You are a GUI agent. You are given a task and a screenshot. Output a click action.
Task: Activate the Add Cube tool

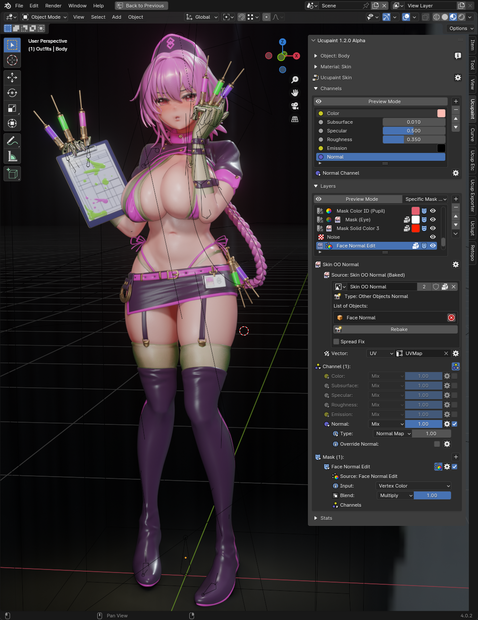point(12,174)
